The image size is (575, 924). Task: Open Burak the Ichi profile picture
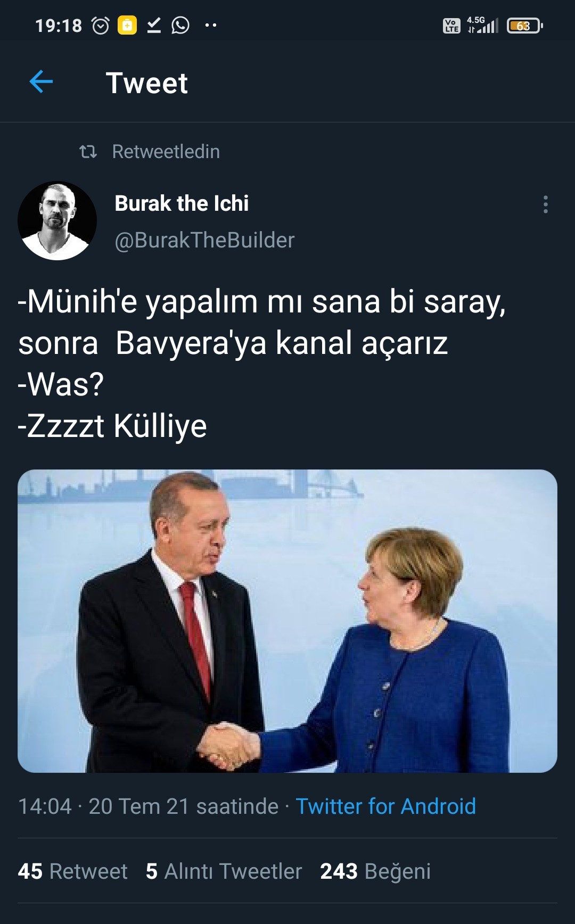[57, 221]
